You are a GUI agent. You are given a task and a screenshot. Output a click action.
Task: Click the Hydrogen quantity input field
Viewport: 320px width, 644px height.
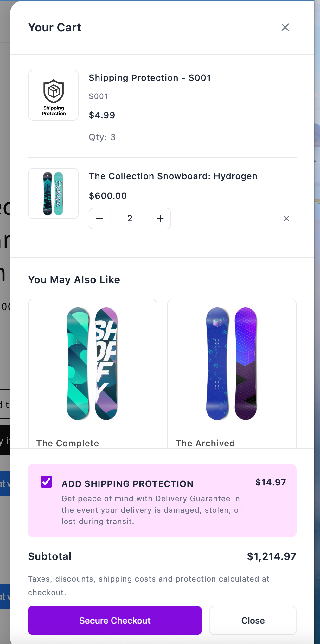(130, 219)
